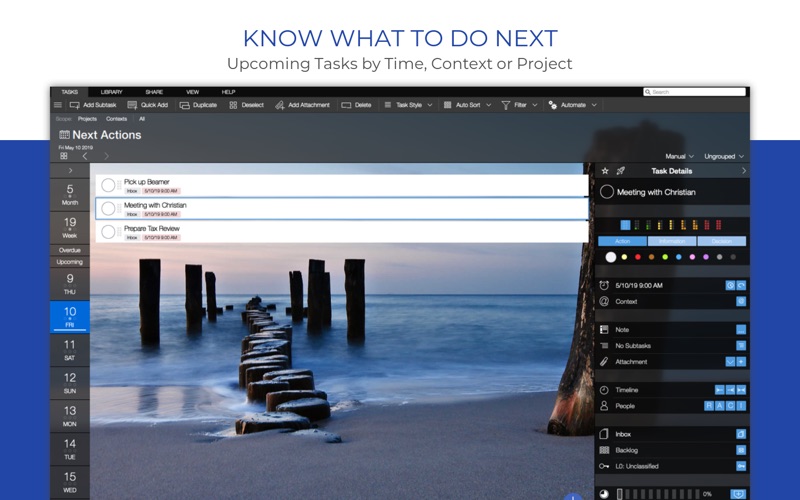Screen dimensions: 800x500
Task: Set scope to Projects
Action: pyautogui.click(x=87, y=119)
